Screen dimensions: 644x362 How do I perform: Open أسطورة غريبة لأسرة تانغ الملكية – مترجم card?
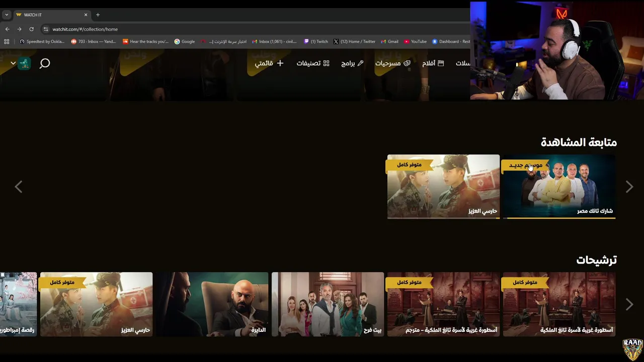[x=443, y=304]
